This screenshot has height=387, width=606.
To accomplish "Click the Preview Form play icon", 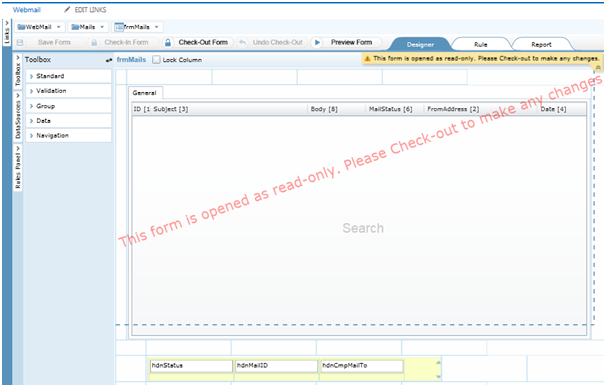I will (x=317, y=42).
